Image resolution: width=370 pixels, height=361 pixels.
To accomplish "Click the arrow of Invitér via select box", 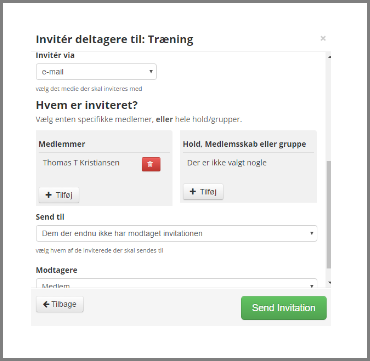I will point(151,72).
